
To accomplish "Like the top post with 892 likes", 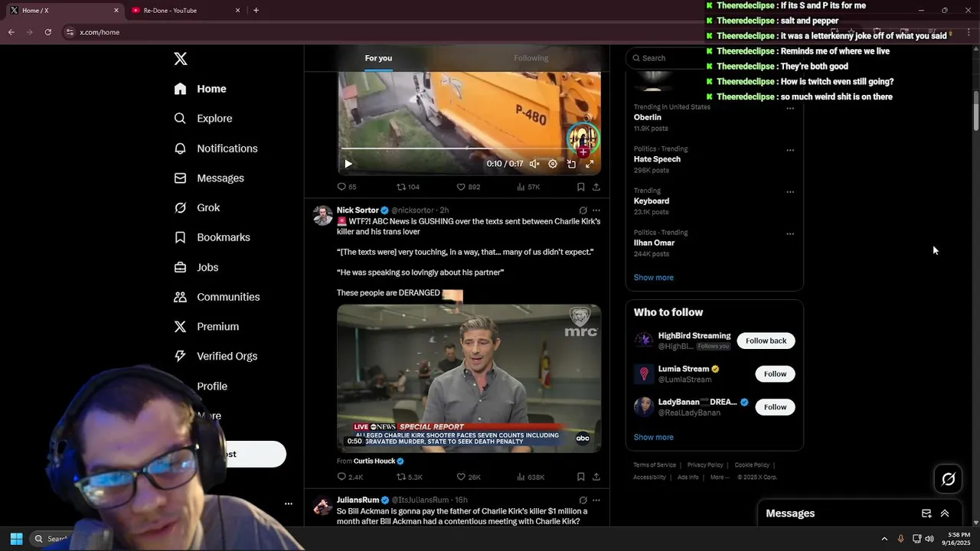I will [468, 187].
